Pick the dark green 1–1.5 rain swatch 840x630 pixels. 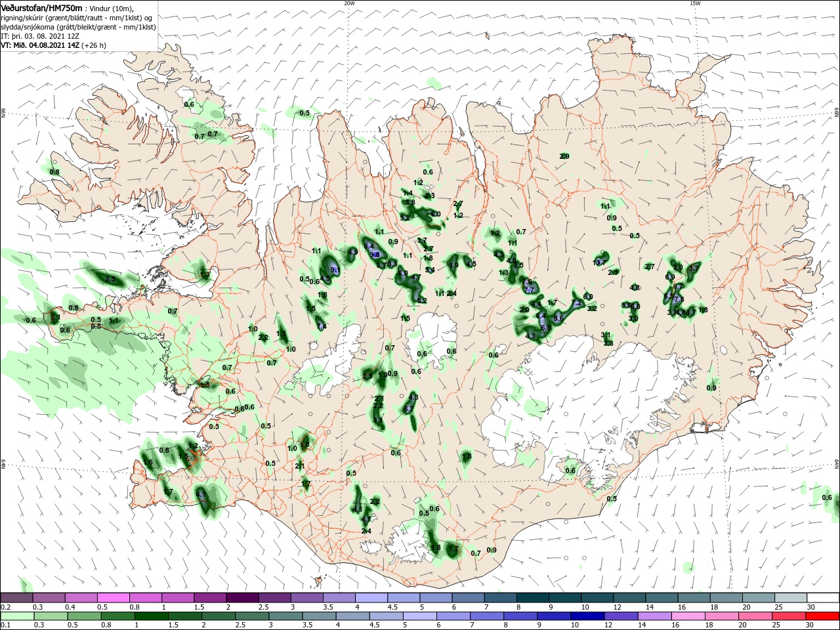pyautogui.click(x=152, y=616)
